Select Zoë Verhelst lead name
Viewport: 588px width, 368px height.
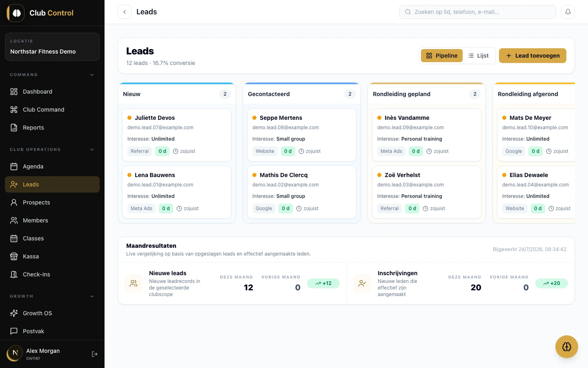coord(402,175)
